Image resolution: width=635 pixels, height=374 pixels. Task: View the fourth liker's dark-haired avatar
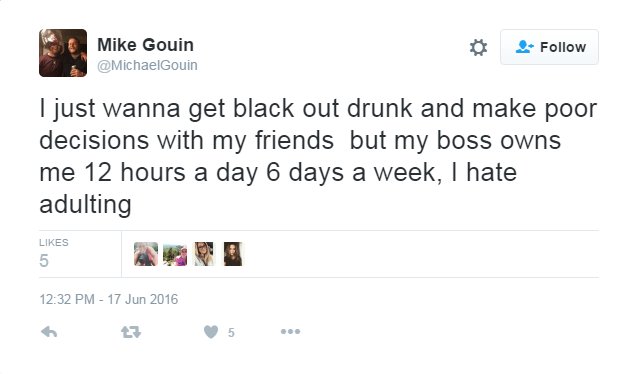point(233,254)
